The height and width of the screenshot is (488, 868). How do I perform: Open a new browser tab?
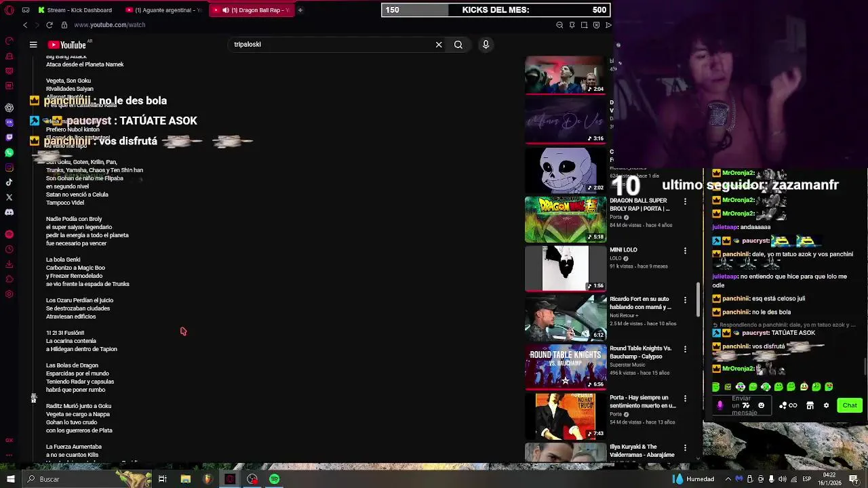pyautogui.click(x=300, y=10)
